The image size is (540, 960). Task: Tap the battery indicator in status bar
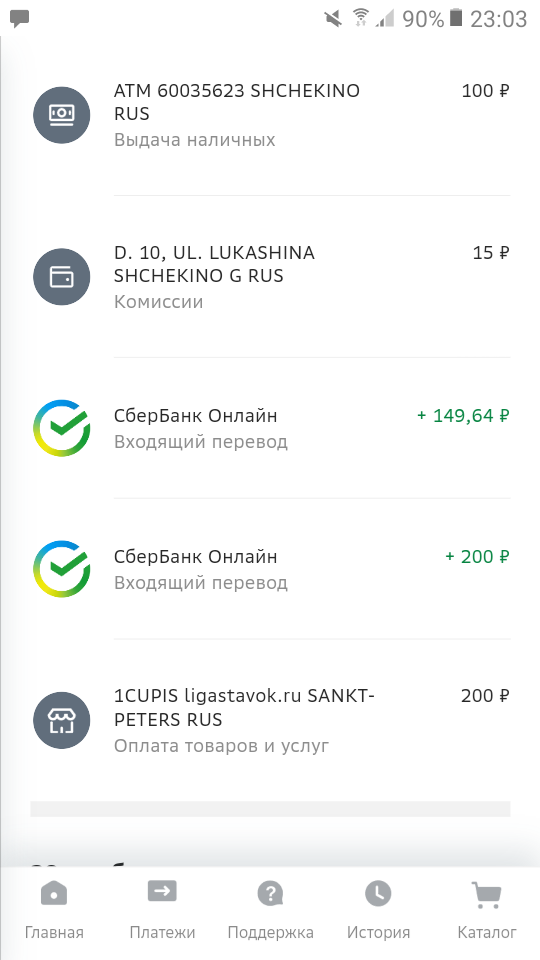click(x=456, y=18)
